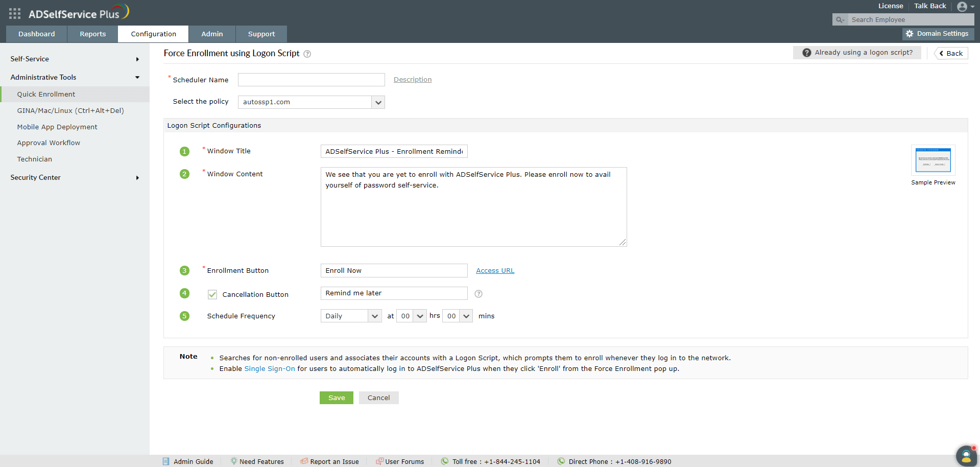Screen dimensions: 980x467
Task: Open the Report an Issue link
Action: coord(334,462)
